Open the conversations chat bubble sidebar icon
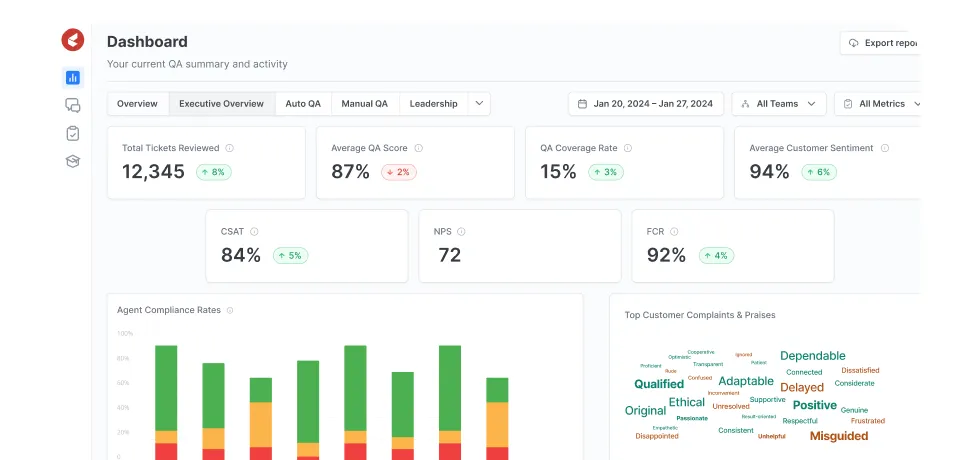The image size is (974, 460). pyautogui.click(x=73, y=106)
